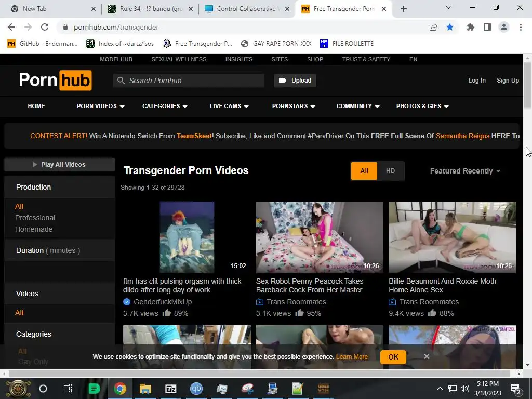This screenshot has width=532, height=399.
Task: Switch the quality filter to HD
Action: pyautogui.click(x=390, y=170)
